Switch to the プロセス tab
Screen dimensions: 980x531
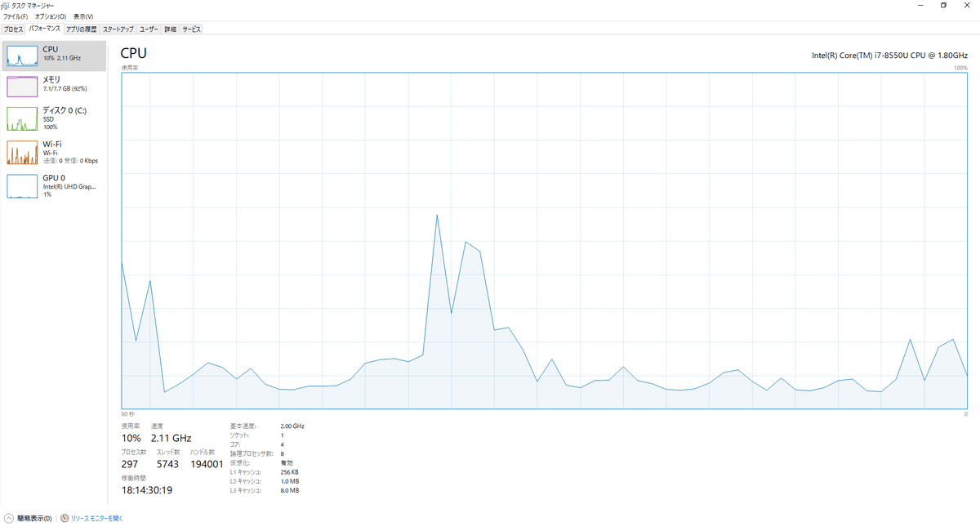pos(16,29)
